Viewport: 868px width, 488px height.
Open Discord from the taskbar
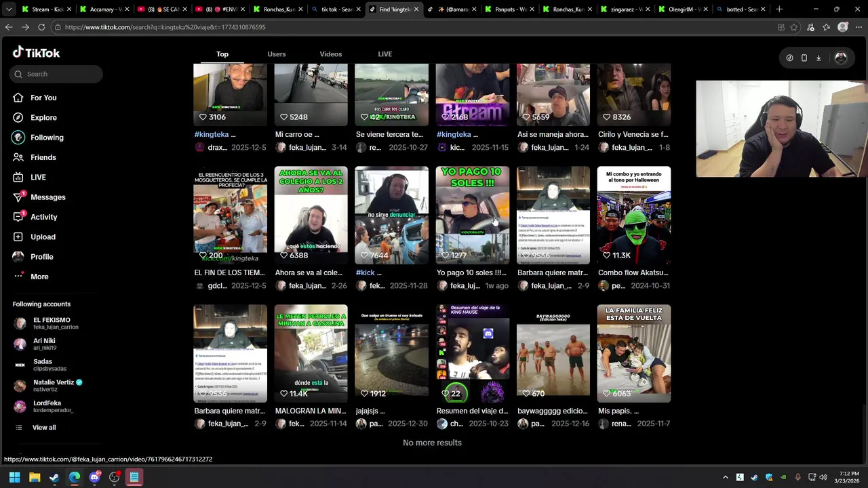pyautogui.click(x=94, y=477)
